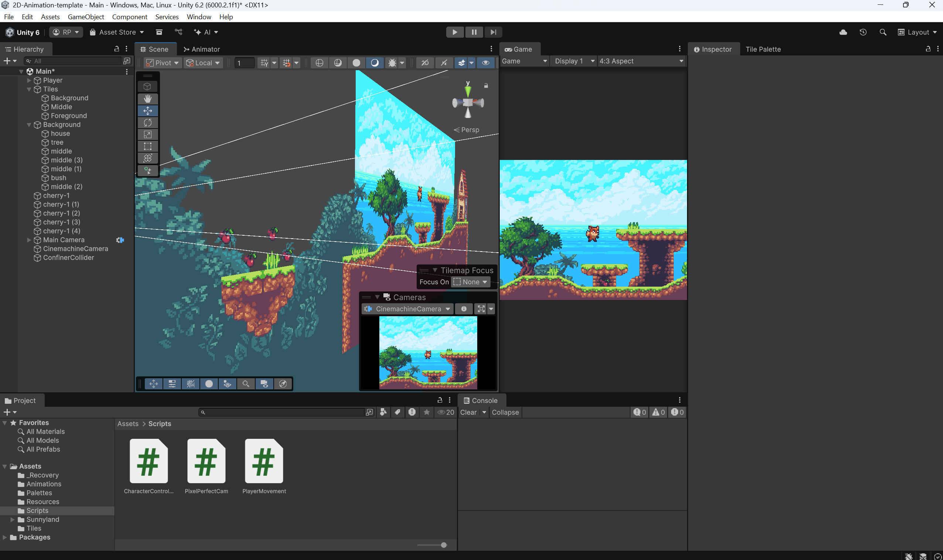
Task: Select the Rotate tool
Action: (x=147, y=123)
